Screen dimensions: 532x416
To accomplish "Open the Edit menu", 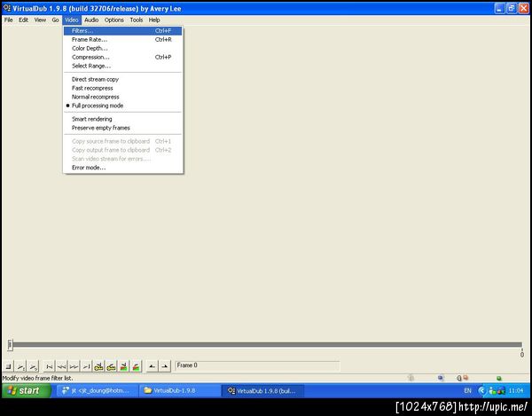I will tap(23, 20).
